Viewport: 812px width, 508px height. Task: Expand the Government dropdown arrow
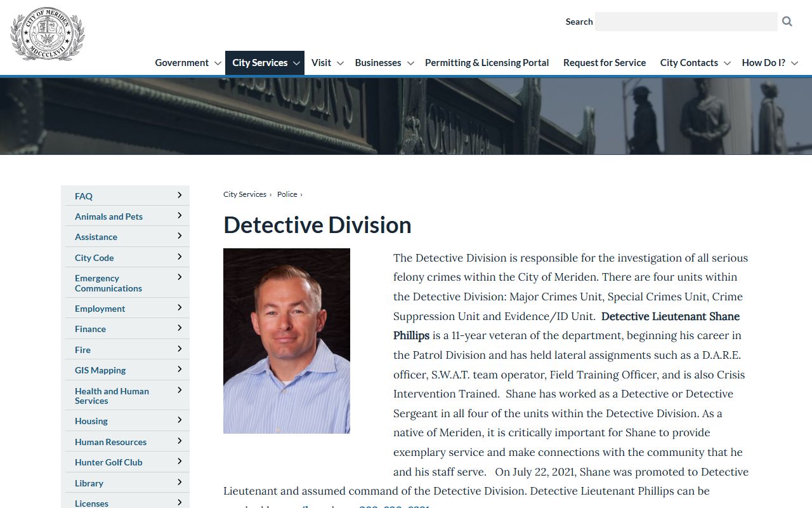click(x=218, y=63)
